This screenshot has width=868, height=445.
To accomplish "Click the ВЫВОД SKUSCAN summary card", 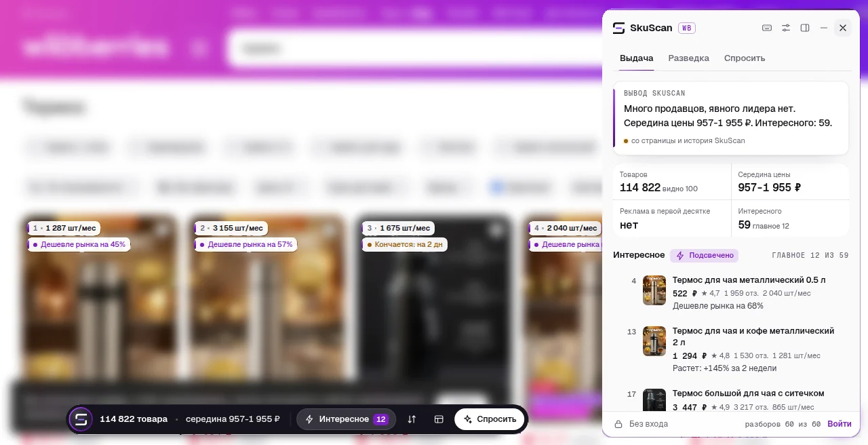I will pyautogui.click(x=731, y=118).
